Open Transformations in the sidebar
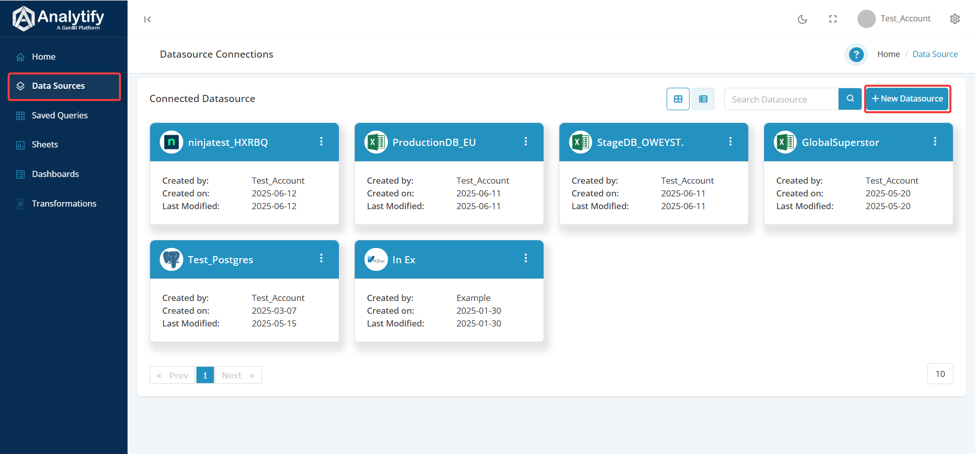 (x=64, y=204)
